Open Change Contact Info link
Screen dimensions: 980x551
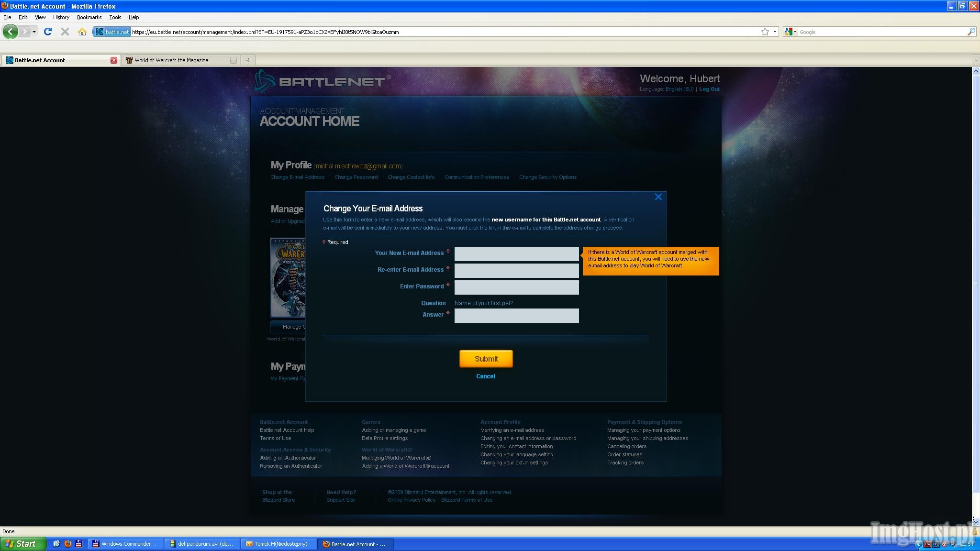411,177
